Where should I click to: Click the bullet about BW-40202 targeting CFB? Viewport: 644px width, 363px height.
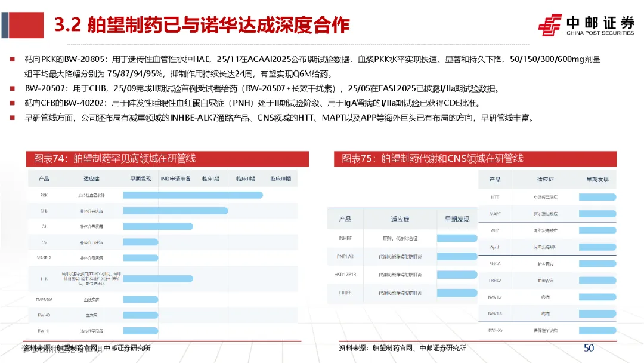(x=252, y=103)
